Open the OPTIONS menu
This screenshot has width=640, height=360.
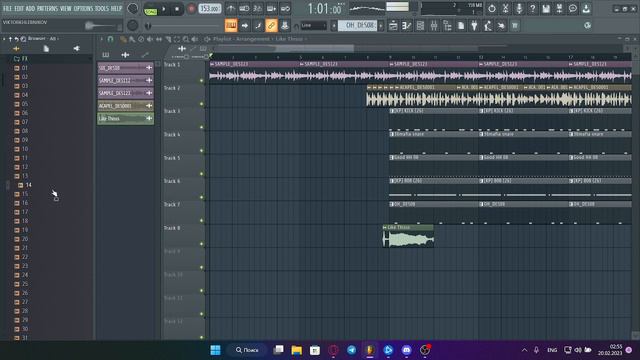pos(83,8)
